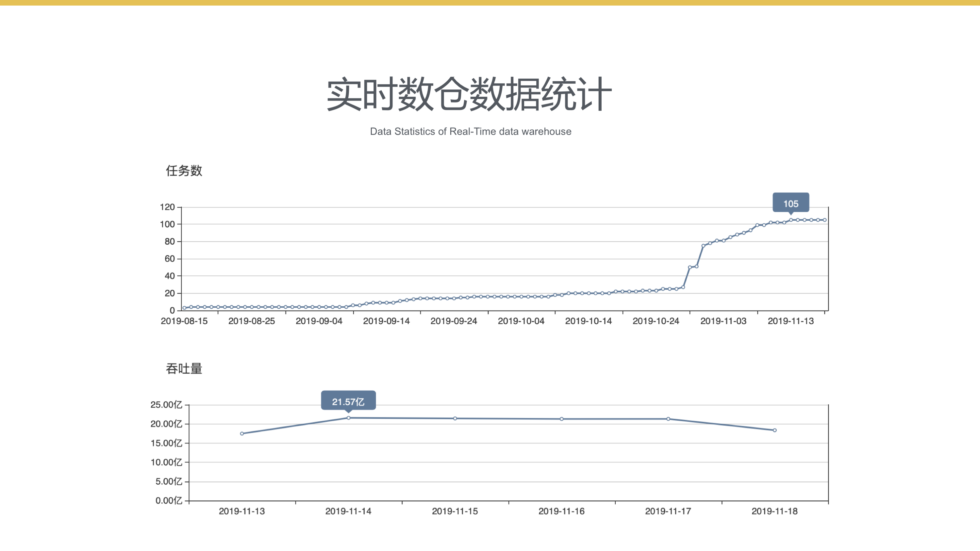
Task: Click the 2019-08-25 axis label
Action: click(x=252, y=321)
